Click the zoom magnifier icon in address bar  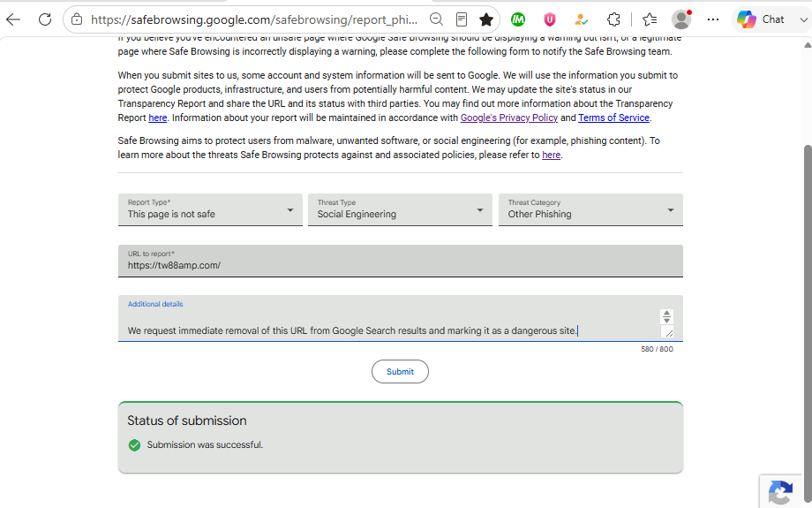coord(437,19)
